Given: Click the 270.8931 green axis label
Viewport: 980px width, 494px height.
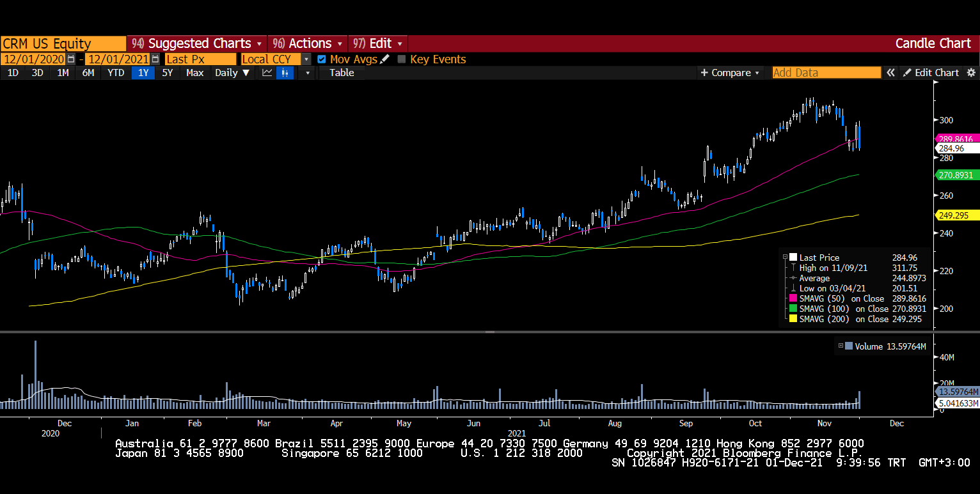Looking at the screenshot, I should [957, 174].
